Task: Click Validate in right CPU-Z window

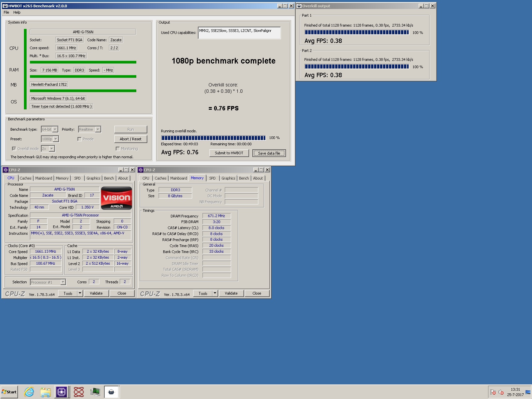Action: 231,293
